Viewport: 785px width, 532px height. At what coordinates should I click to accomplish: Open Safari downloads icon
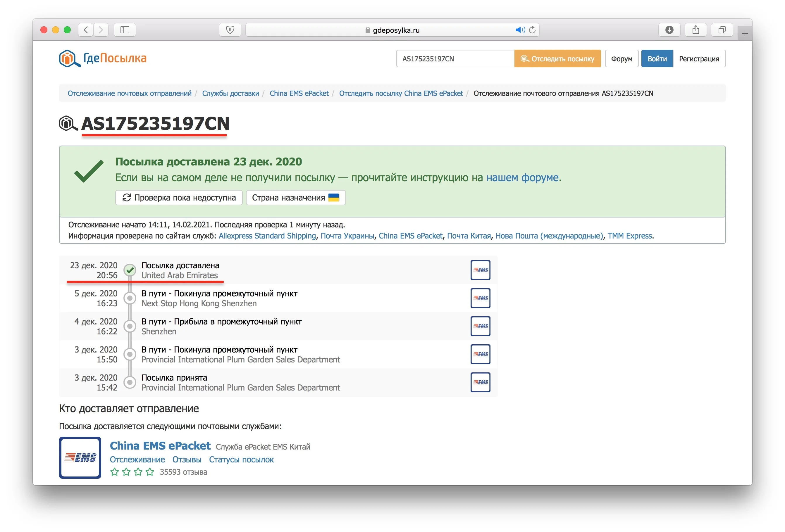[x=669, y=30]
